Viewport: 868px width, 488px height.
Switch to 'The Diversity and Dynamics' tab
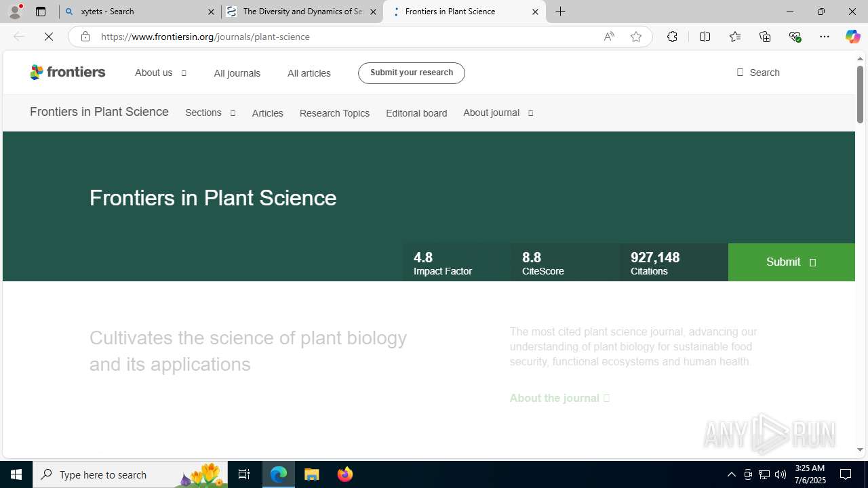click(x=302, y=12)
